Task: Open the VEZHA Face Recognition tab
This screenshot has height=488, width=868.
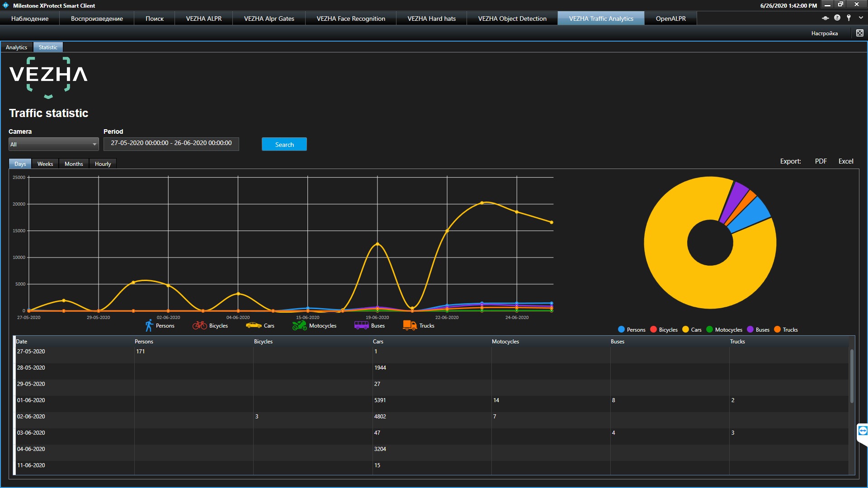Action: [351, 19]
